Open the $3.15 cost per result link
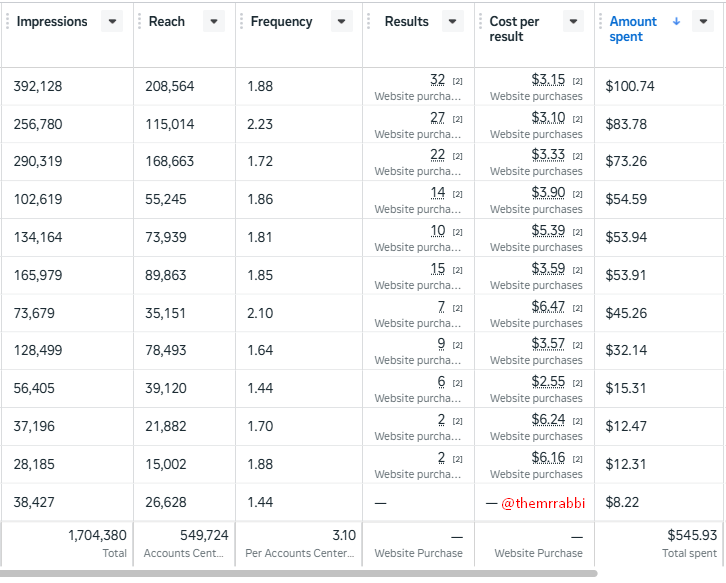The width and height of the screenshot is (726, 583). pyautogui.click(x=548, y=80)
